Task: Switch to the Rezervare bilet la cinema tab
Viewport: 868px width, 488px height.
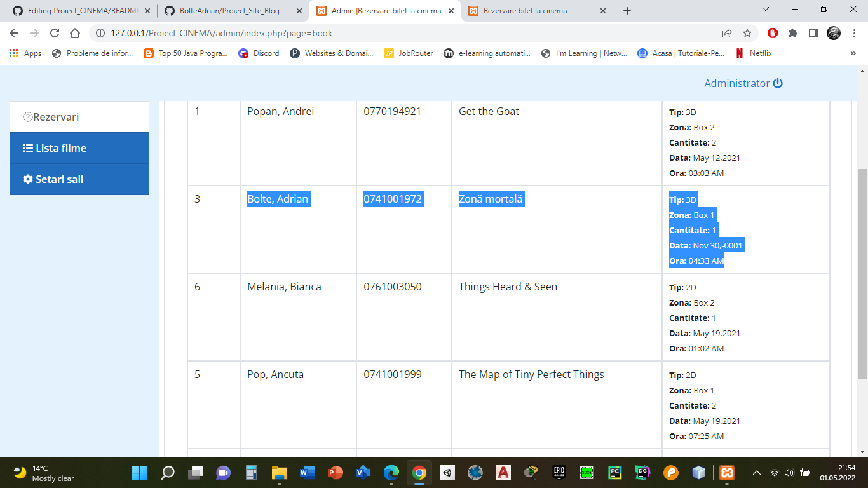Action: click(x=536, y=11)
